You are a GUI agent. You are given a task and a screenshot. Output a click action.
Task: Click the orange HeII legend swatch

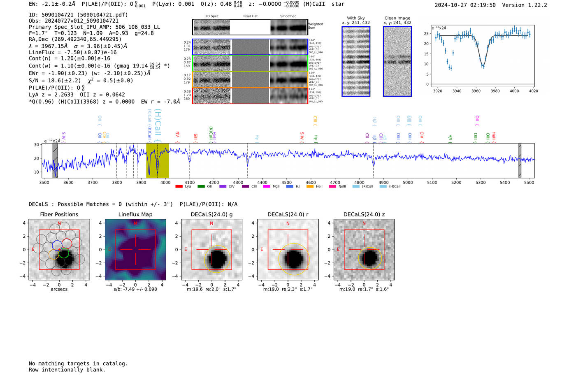310,186
